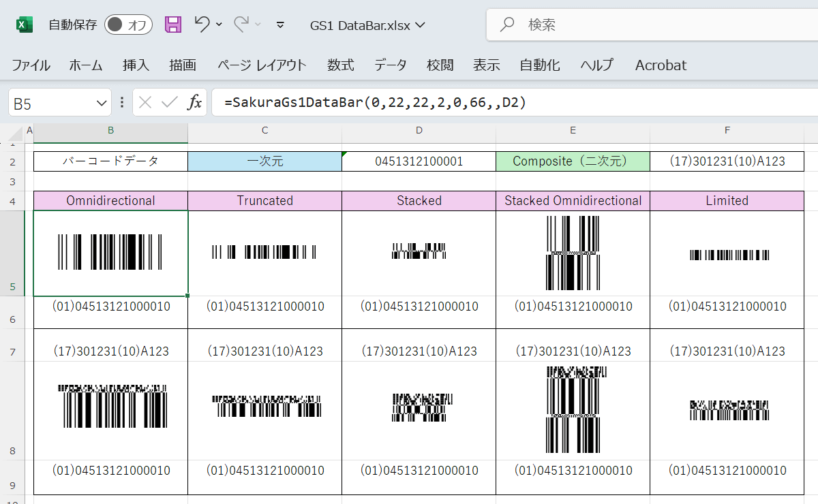Select the Stacked barcode cell in column D

tap(419, 253)
